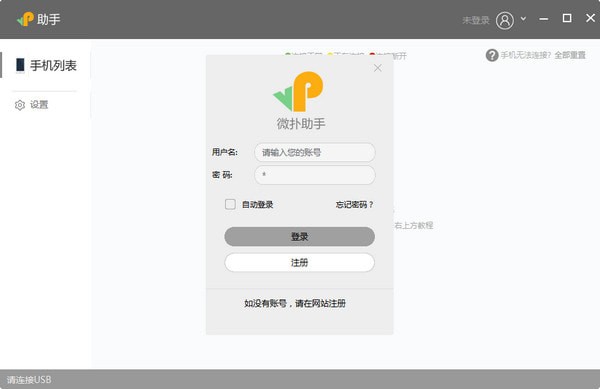The width and height of the screenshot is (600, 389).
Task: Expand the account dropdown chevron
Action: [x=523, y=19]
